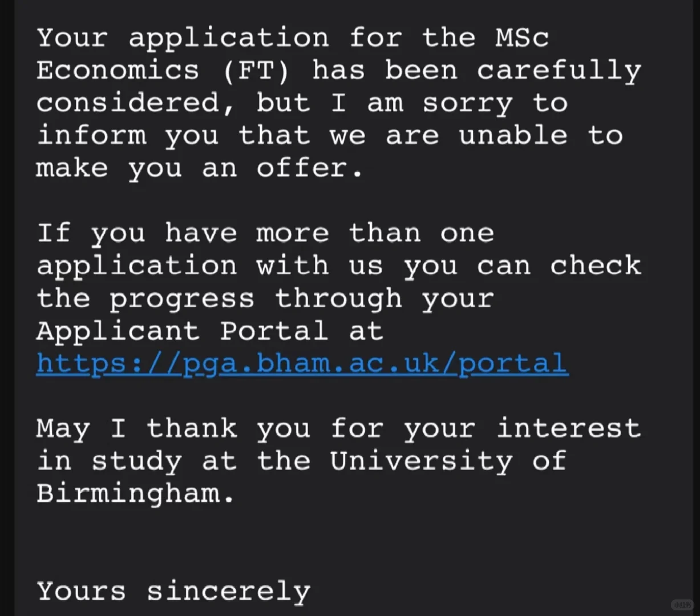Click the 'If you have more than one' line

(265, 233)
